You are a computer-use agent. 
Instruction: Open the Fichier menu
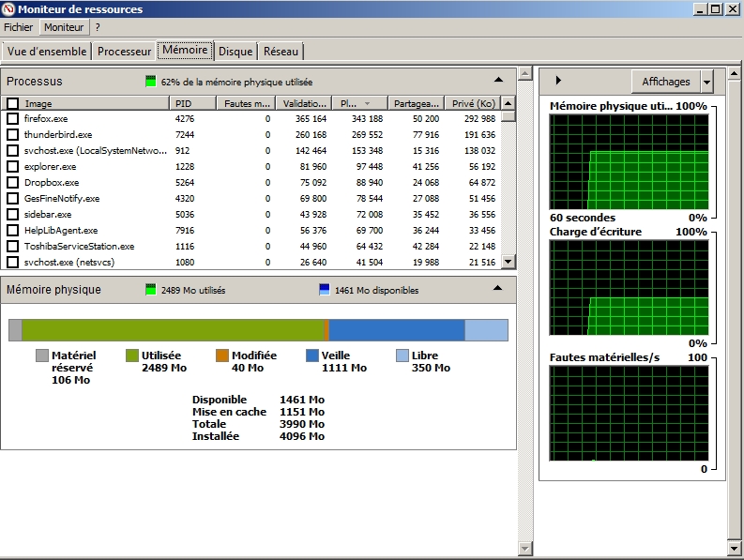[x=19, y=28]
